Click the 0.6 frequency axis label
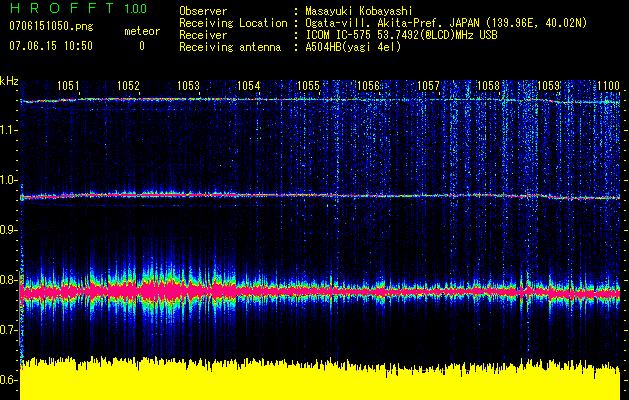 [x=9, y=380]
